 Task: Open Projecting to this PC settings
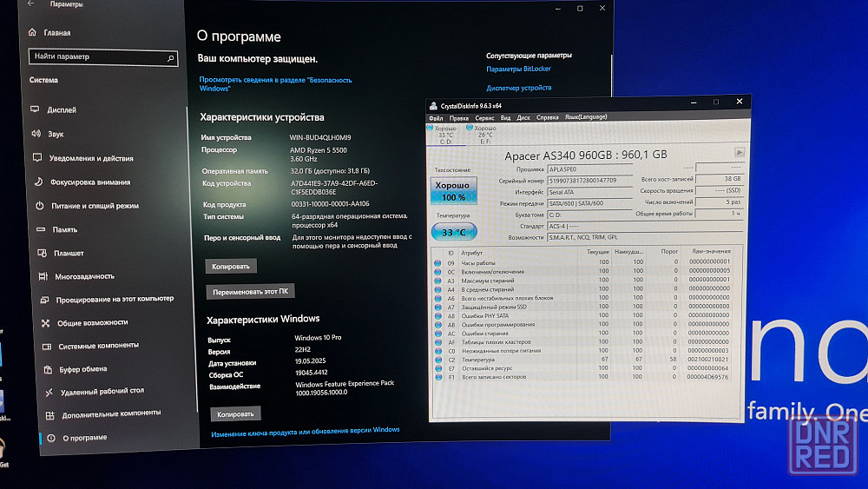[107, 299]
